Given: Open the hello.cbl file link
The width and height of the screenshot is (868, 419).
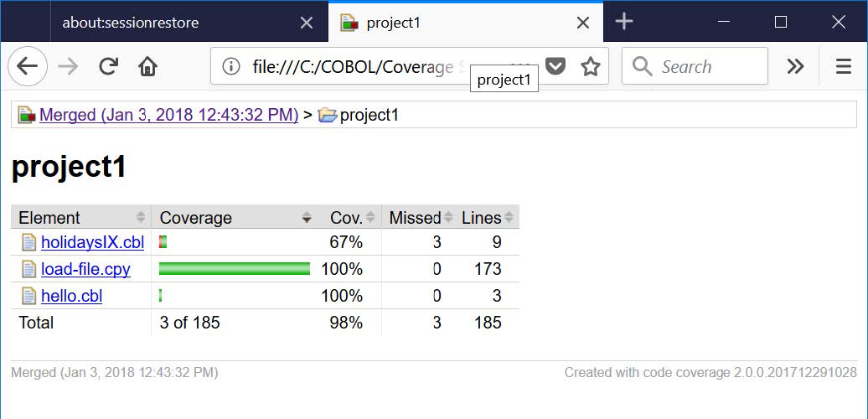Looking at the screenshot, I should [71, 296].
